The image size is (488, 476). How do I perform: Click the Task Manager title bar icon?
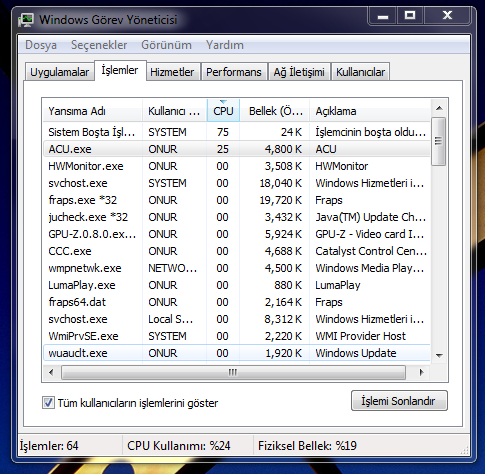click(x=26, y=20)
